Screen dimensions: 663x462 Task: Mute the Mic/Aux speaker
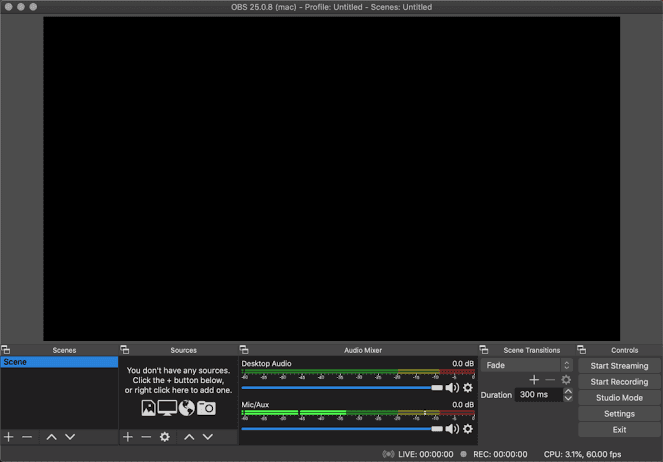pos(452,429)
